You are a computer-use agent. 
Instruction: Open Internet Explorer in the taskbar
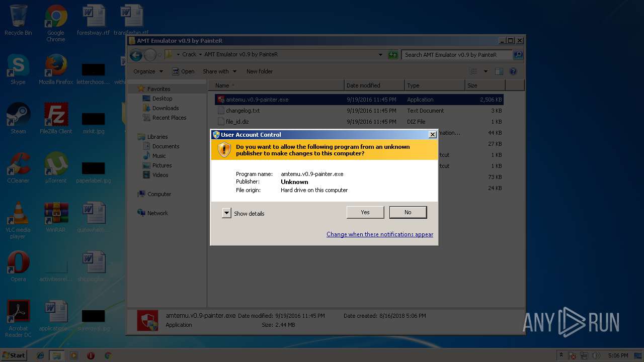pyautogui.click(x=40, y=355)
